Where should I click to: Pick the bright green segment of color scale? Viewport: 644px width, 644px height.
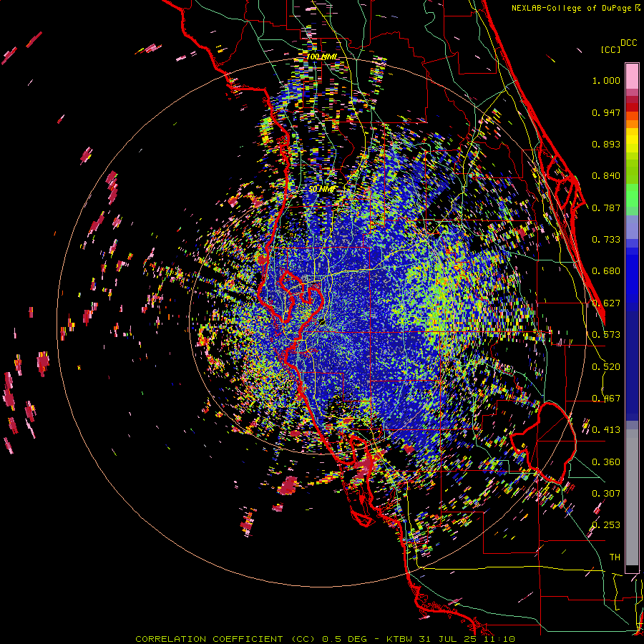pos(632,195)
